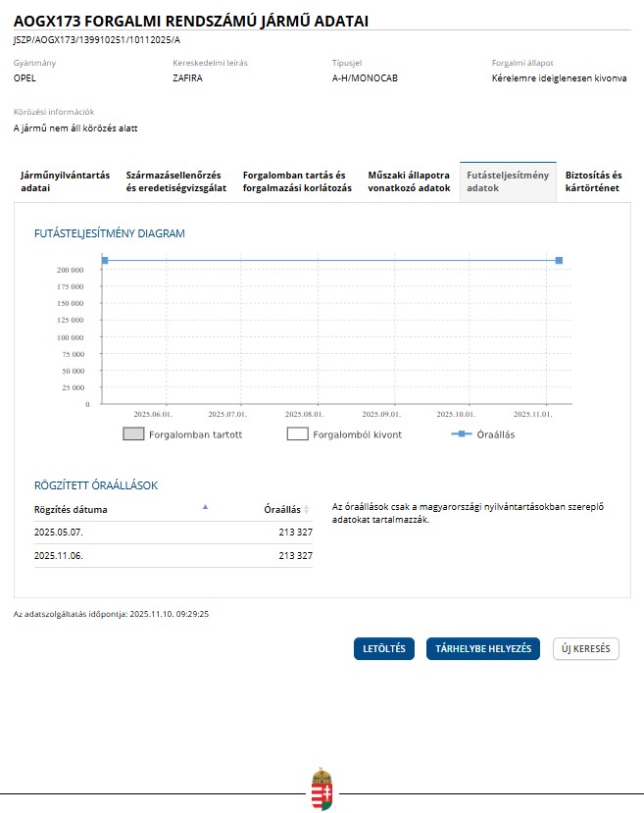Sort by Rögzítés dátuma using the arrow icon
The image size is (644, 813).
pyautogui.click(x=205, y=507)
